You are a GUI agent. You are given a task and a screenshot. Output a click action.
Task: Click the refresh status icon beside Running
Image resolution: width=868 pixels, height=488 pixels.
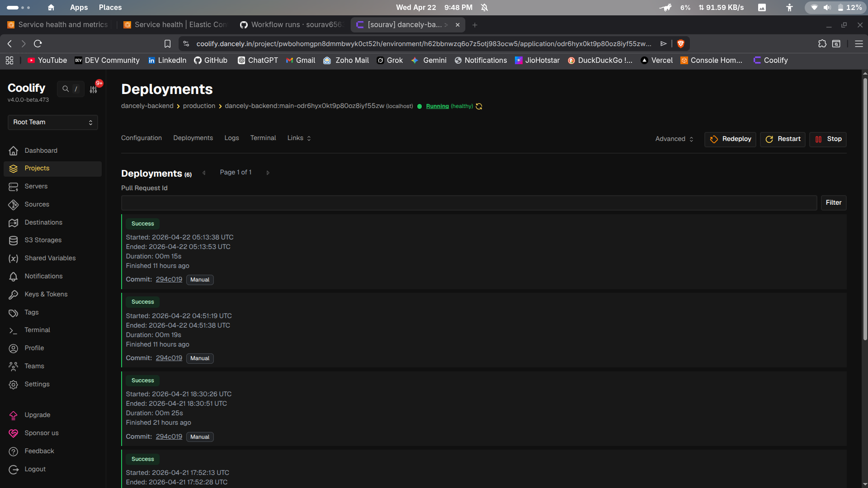click(x=479, y=106)
